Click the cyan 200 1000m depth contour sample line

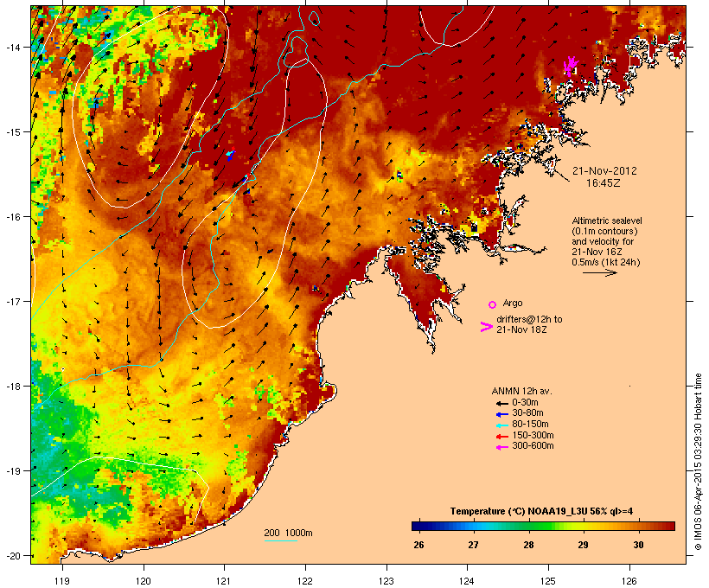281,540
